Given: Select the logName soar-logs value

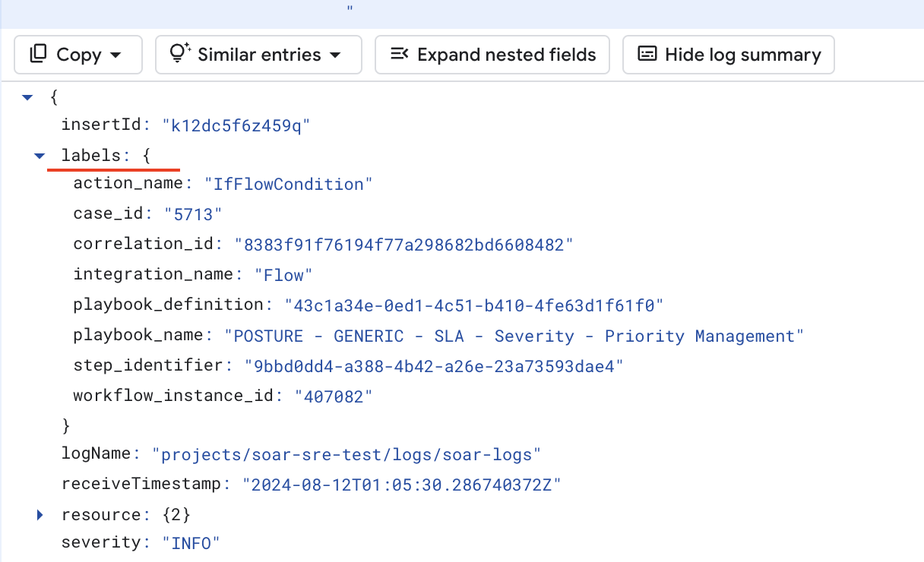Looking at the screenshot, I should [346, 453].
